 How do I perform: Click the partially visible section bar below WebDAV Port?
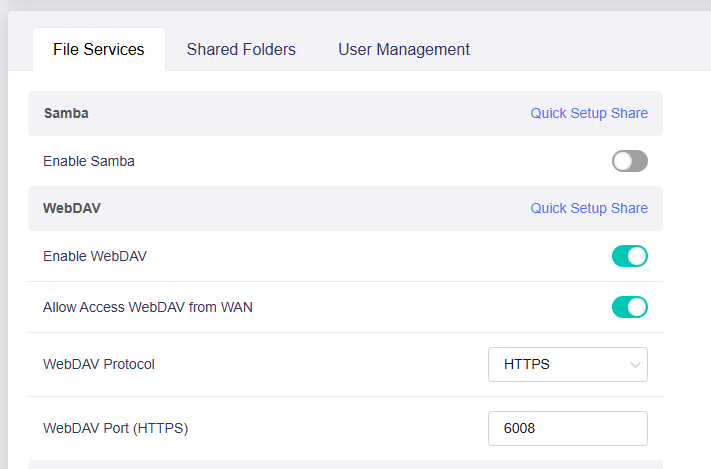pos(345,464)
